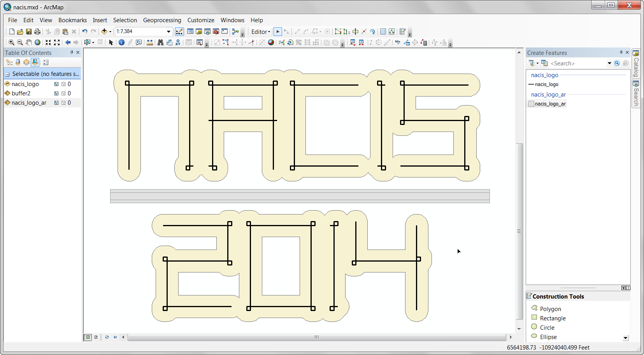Viewport: 644px width, 355px height.
Task: Open the Select Features tool dropdown arrow
Action: 93,42
